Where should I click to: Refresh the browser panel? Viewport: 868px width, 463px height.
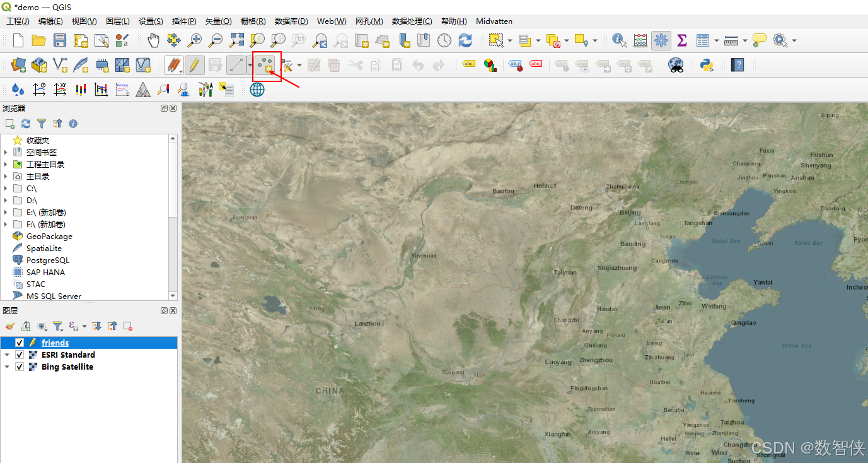point(26,124)
